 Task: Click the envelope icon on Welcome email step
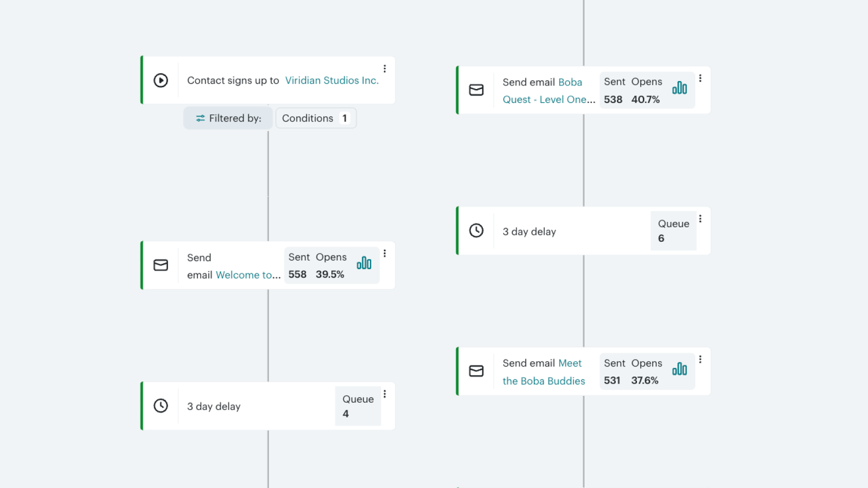[161, 265]
